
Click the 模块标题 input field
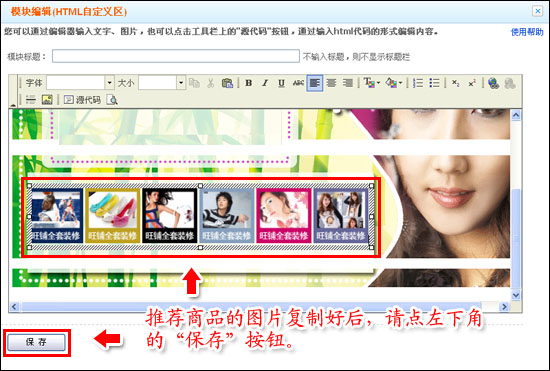click(x=176, y=56)
